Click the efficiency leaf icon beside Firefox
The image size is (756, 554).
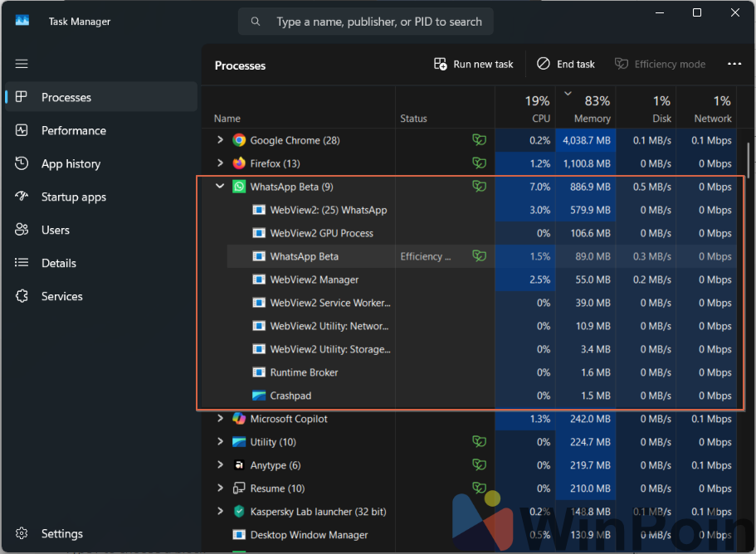(479, 163)
